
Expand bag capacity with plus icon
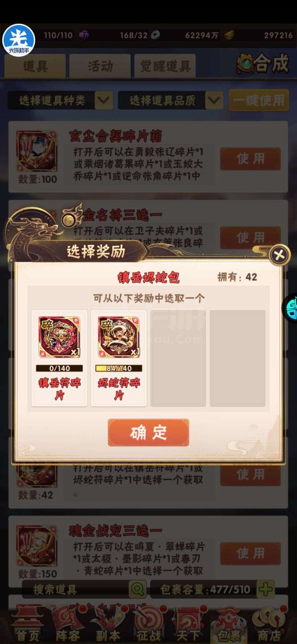point(266,589)
